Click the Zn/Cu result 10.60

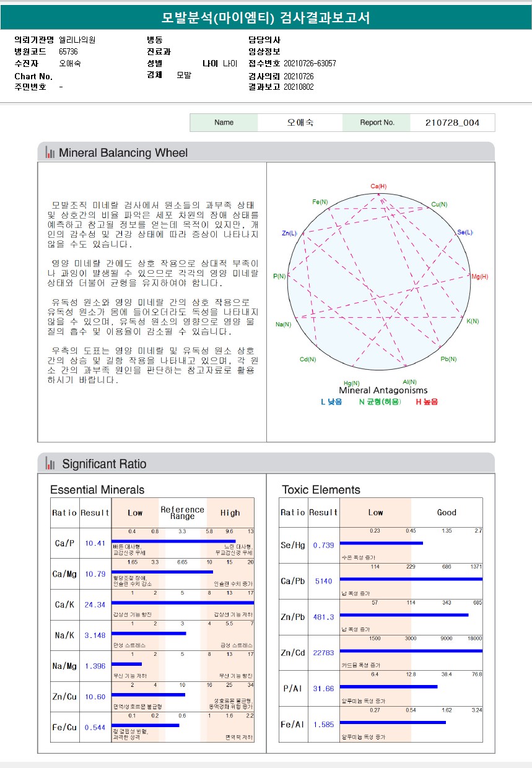95,697
